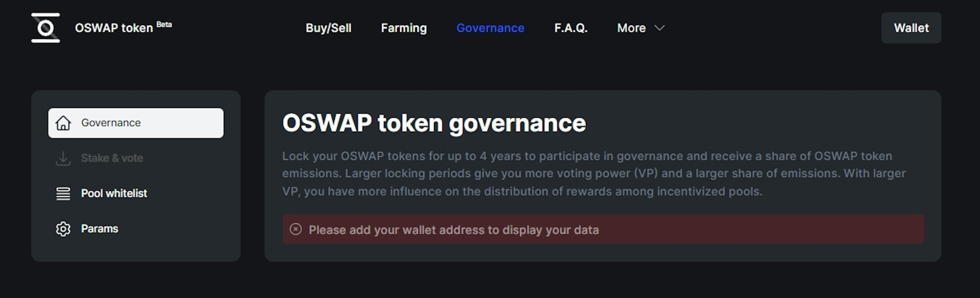Click the OSWAP token title link
This screenshot has width=980, height=298.
pos(114,28)
